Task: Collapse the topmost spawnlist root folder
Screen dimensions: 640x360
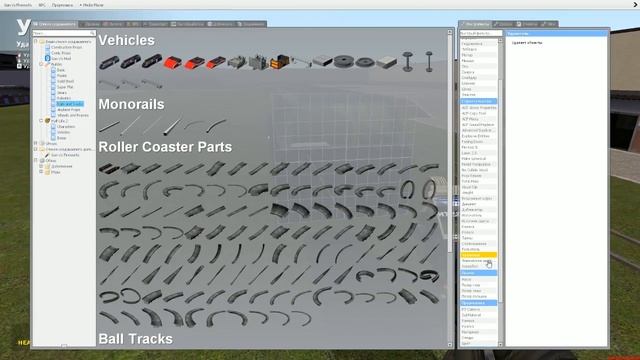Action: click(x=36, y=42)
